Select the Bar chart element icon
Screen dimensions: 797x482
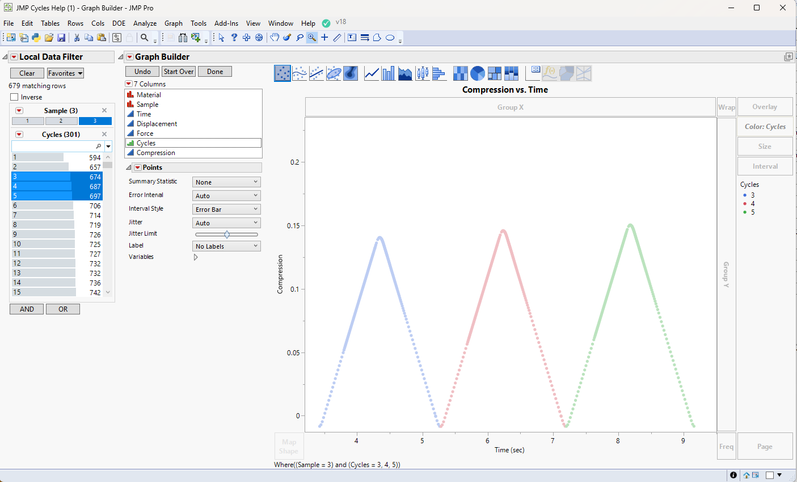388,73
